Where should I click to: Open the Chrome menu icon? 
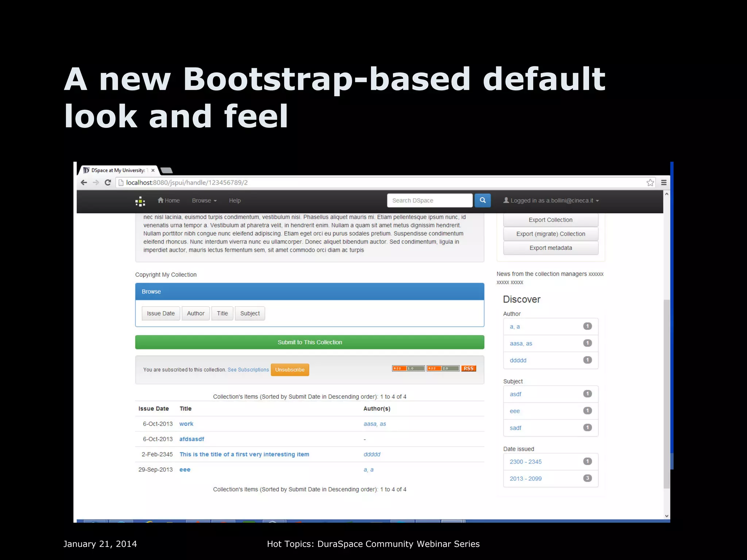(x=664, y=183)
